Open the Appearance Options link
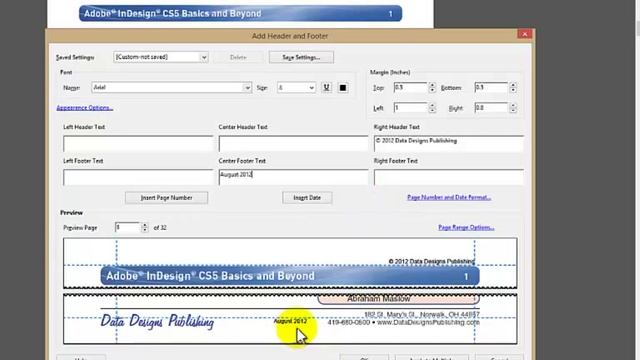640x360 pixels. (85, 108)
